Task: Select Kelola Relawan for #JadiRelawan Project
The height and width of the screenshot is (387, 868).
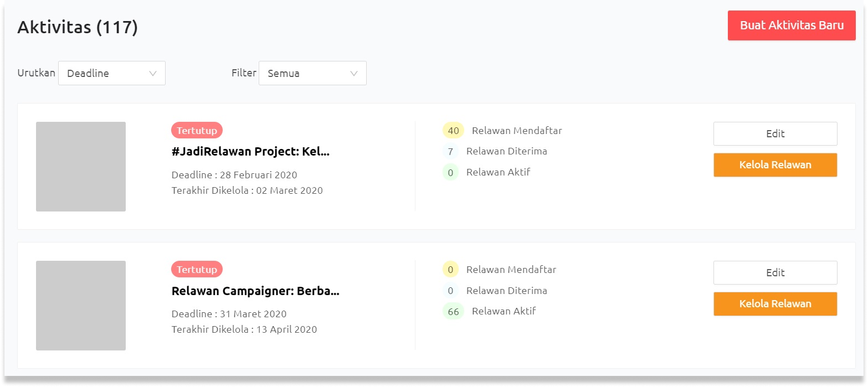Action: pyautogui.click(x=775, y=165)
